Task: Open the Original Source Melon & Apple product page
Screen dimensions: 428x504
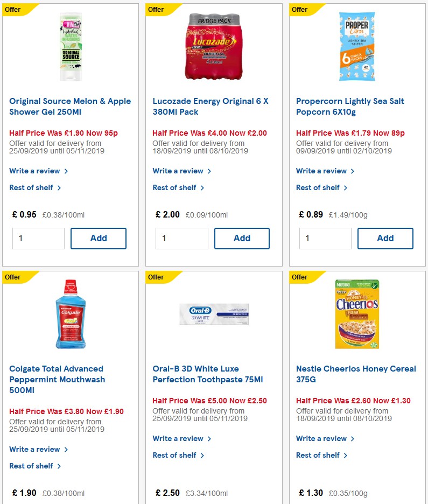Action: (x=70, y=106)
